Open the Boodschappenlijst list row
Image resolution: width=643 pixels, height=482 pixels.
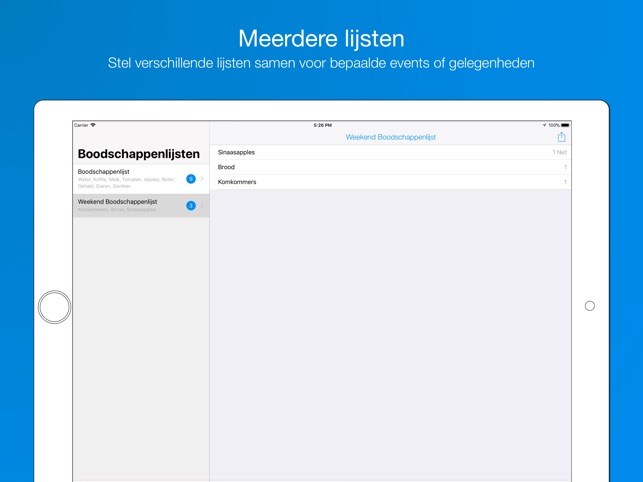pyautogui.click(x=141, y=179)
